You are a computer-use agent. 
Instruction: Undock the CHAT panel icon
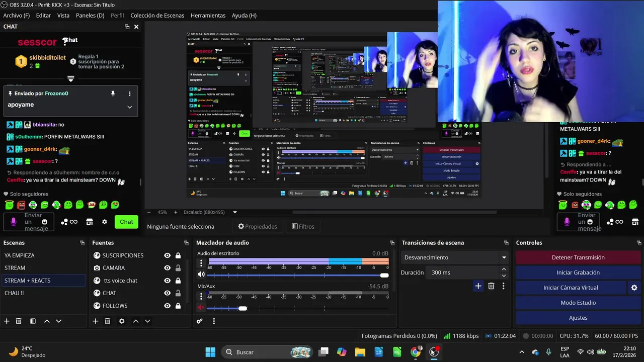pyautogui.click(x=127, y=27)
